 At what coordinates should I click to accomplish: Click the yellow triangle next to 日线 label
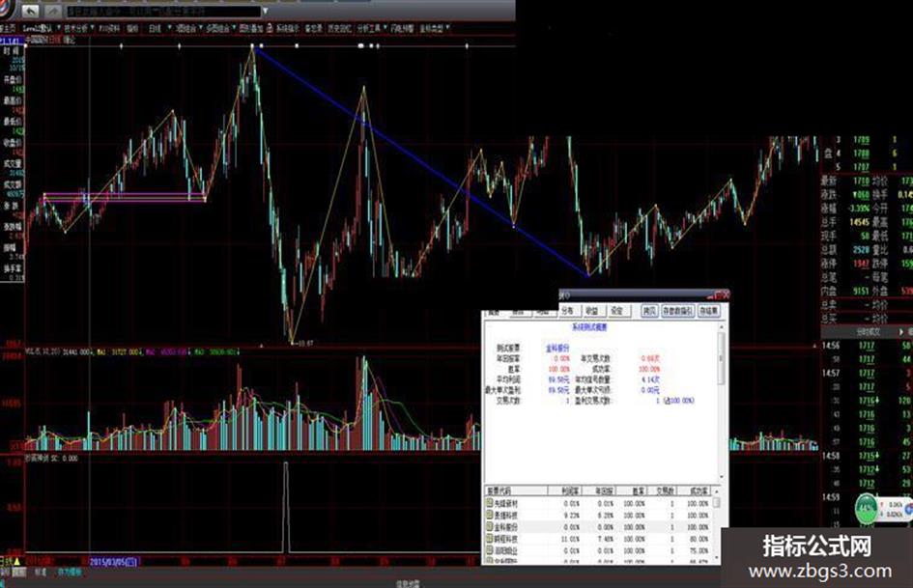16,562
